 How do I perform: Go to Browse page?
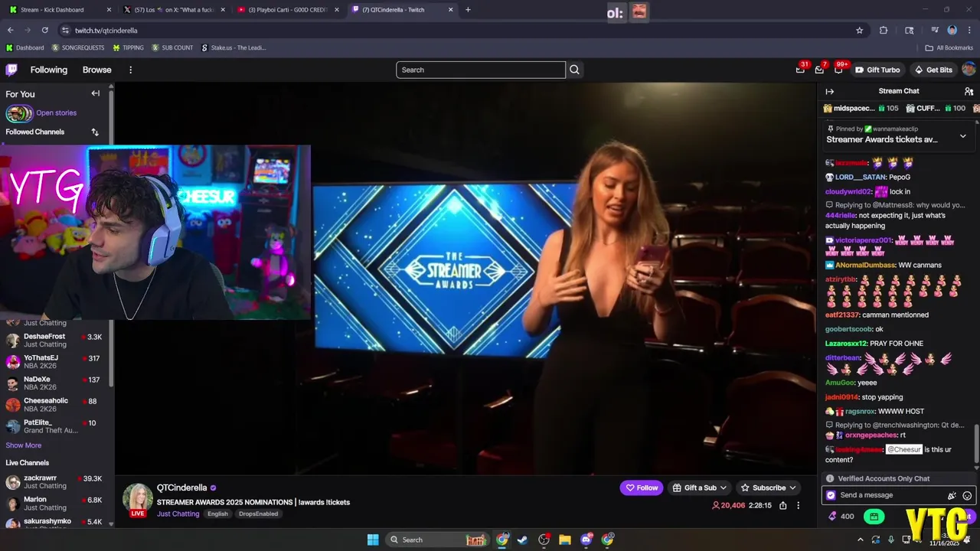click(96, 70)
